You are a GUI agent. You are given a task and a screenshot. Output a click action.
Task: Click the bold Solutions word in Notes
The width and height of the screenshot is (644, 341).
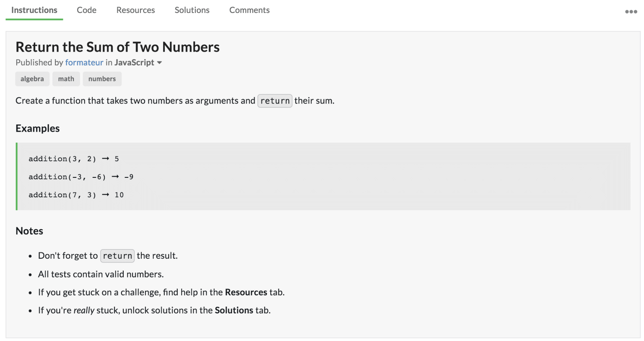[x=234, y=310]
